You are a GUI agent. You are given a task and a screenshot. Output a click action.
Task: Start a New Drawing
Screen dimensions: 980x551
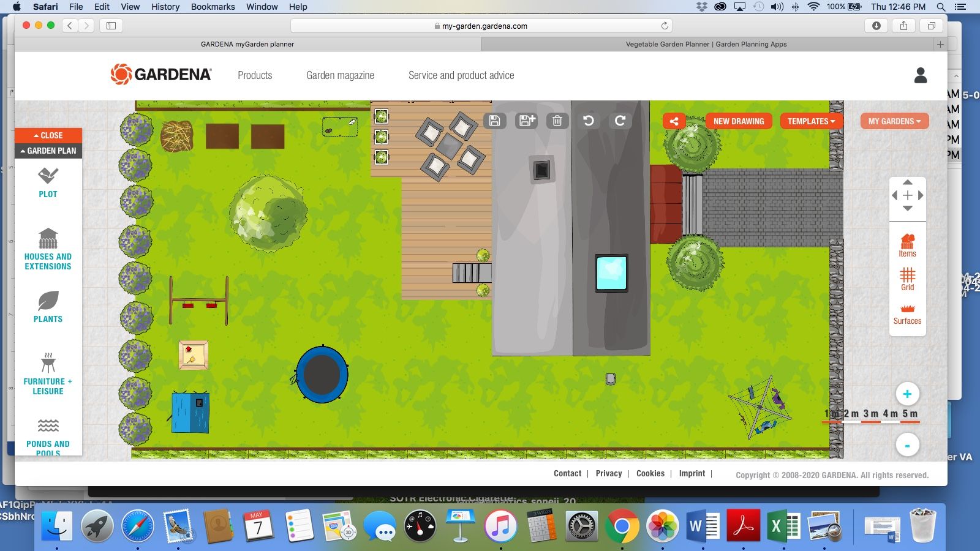pyautogui.click(x=739, y=121)
